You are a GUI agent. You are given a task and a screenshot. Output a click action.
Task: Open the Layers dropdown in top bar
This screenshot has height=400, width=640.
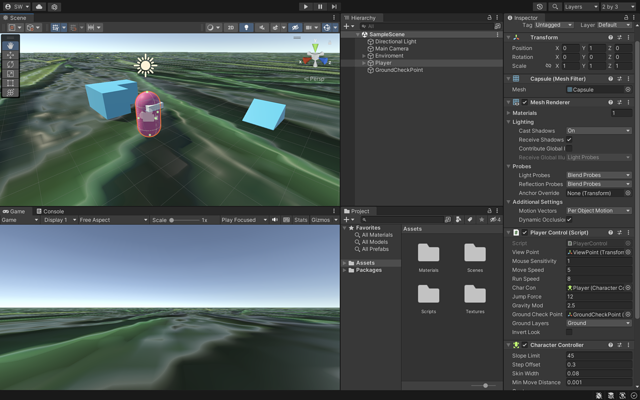581,7
